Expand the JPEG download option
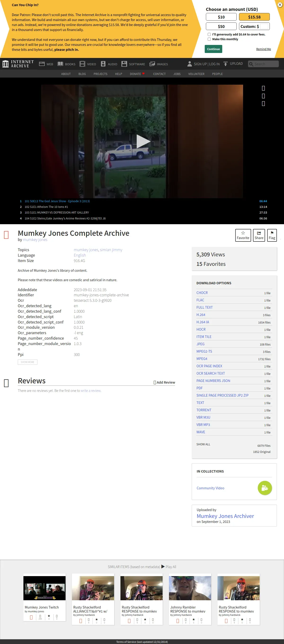 point(200,344)
